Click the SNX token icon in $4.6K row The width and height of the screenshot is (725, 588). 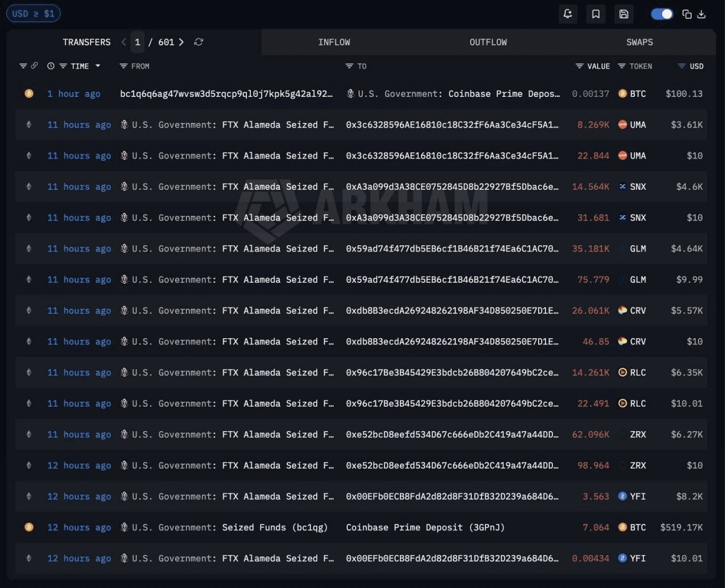tap(622, 186)
